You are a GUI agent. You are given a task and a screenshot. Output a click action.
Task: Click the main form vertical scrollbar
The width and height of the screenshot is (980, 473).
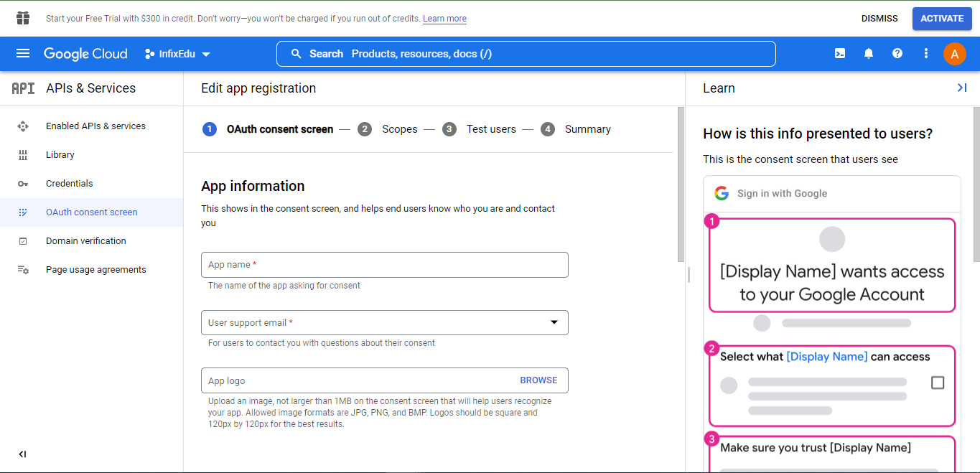pos(681,184)
